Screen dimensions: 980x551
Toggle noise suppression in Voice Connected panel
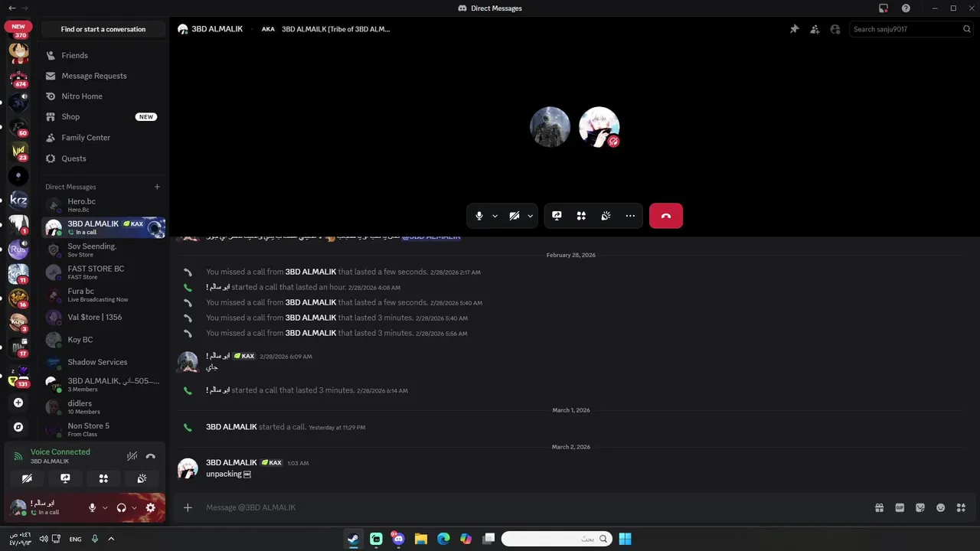pyautogui.click(x=132, y=456)
